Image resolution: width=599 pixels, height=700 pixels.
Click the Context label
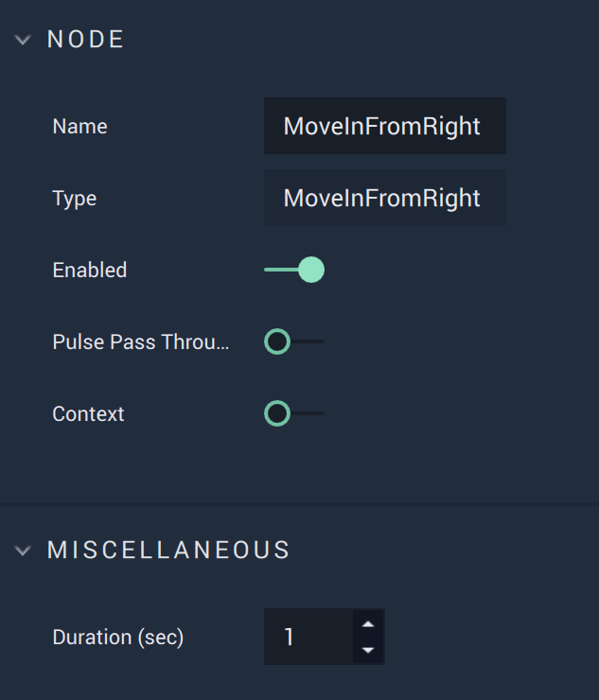(x=88, y=413)
